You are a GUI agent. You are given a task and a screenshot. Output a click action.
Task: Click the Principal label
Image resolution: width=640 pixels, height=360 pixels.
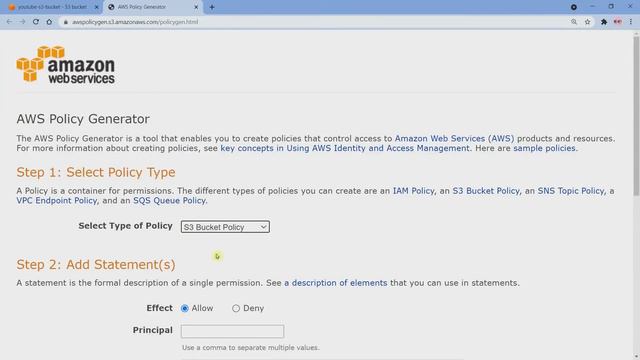click(152, 330)
